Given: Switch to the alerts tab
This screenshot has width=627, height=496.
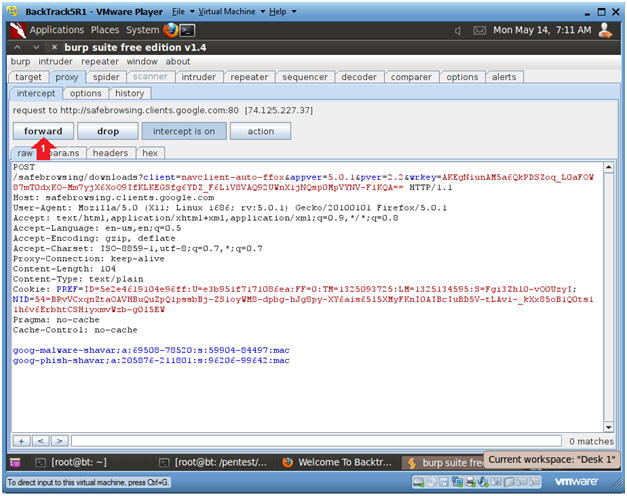Looking at the screenshot, I should (x=504, y=77).
